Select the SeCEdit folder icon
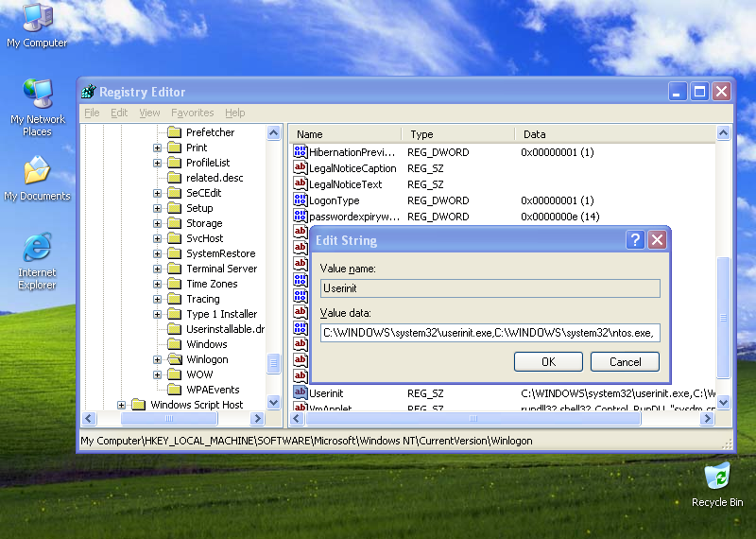This screenshot has height=539, width=756. 174,193
